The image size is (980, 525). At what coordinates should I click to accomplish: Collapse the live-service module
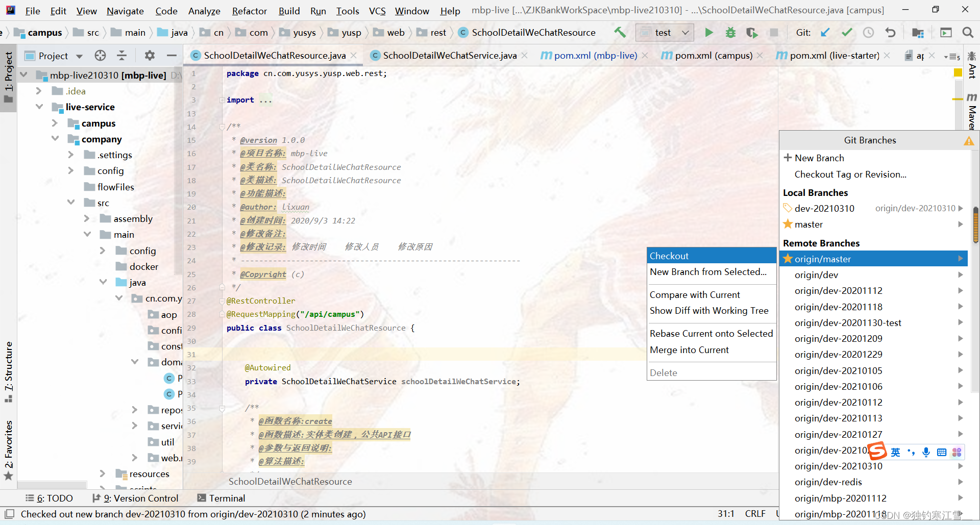point(39,107)
